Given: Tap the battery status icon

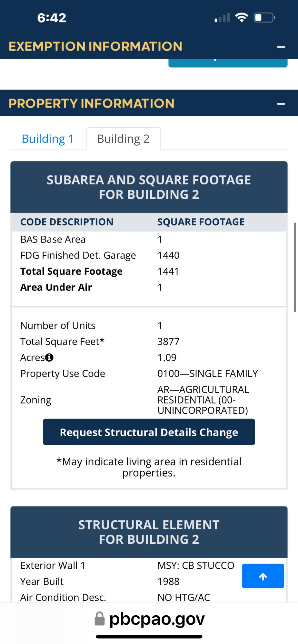Looking at the screenshot, I should (x=264, y=17).
